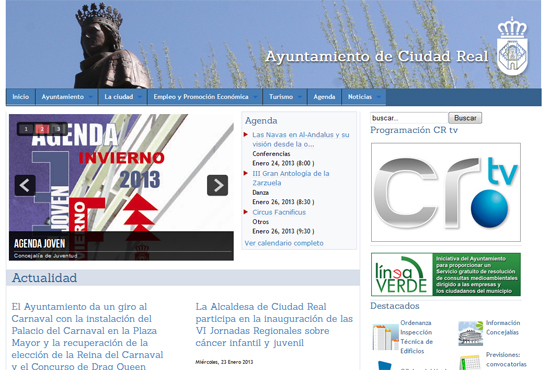Expand the La ciudad dropdown arrow
This screenshot has height=370, width=550.
[140, 97]
